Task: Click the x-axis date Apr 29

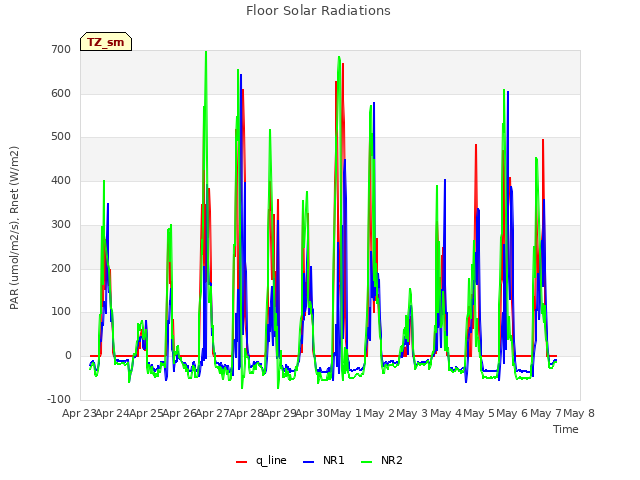Action: (x=280, y=413)
